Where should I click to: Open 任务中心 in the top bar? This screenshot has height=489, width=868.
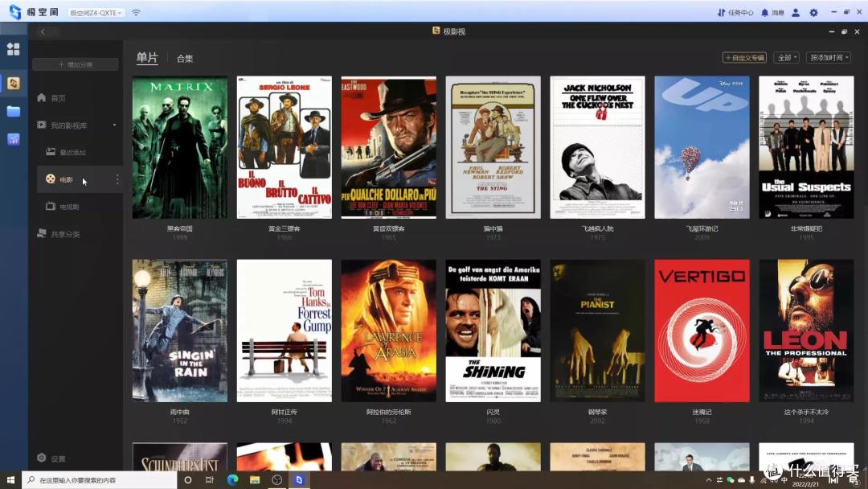(x=735, y=13)
